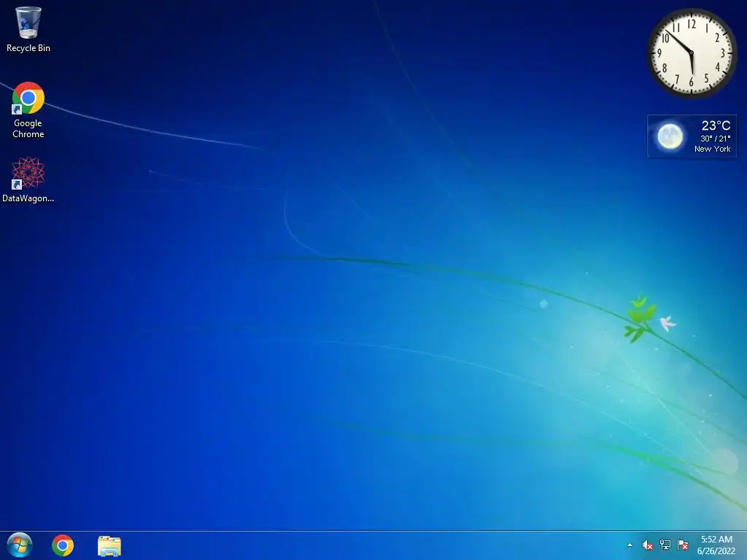Open the network status tray icon
The height and width of the screenshot is (560, 747).
coord(665,545)
